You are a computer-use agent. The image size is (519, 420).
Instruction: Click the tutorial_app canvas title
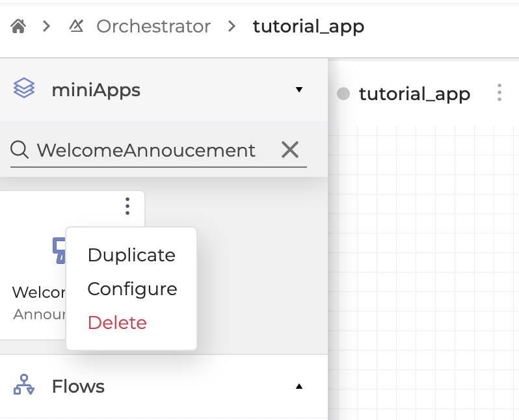(414, 94)
